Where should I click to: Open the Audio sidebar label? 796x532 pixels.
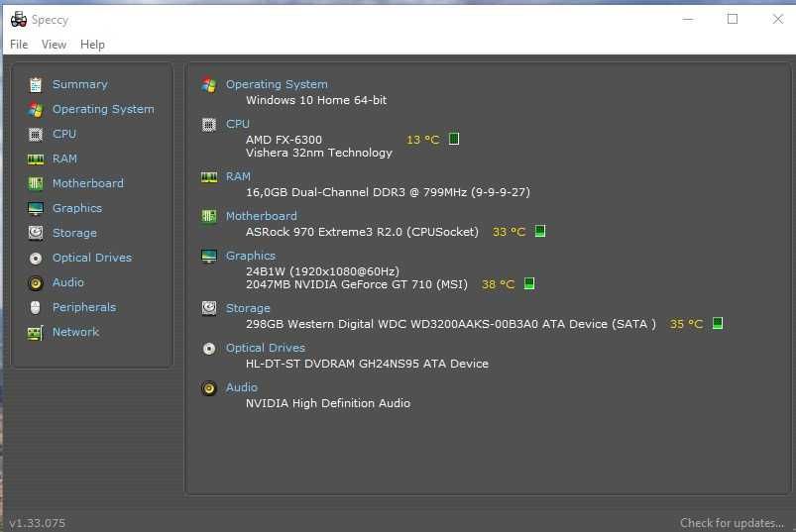[68, 282]
